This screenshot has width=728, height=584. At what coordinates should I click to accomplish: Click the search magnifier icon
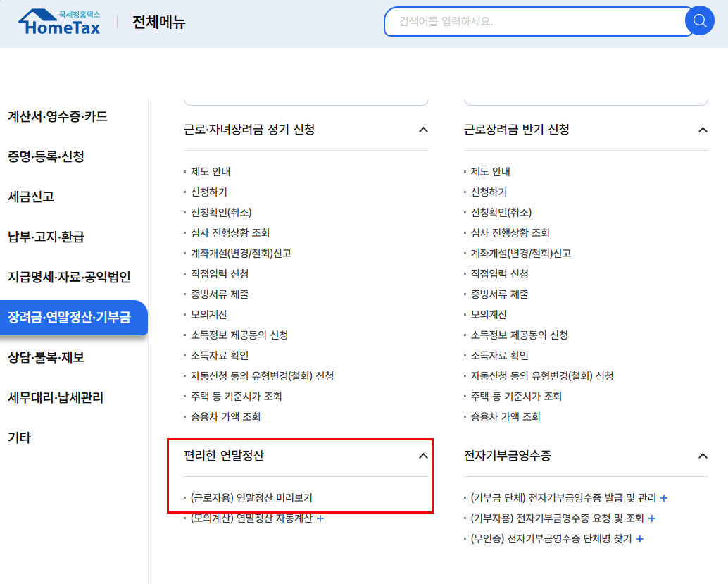(x=699, y=20)
